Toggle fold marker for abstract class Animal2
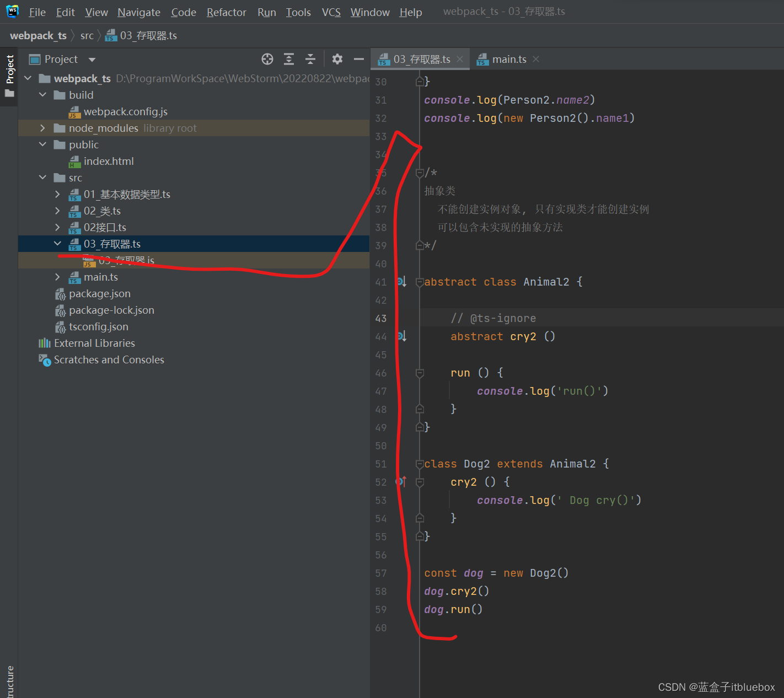784x698 pixels. (420, 282)
